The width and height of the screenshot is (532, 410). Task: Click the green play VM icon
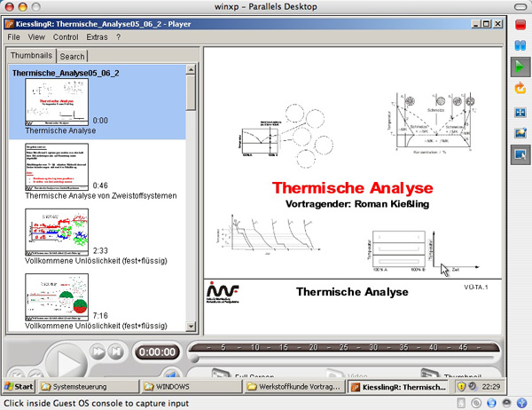coord(520,67)
